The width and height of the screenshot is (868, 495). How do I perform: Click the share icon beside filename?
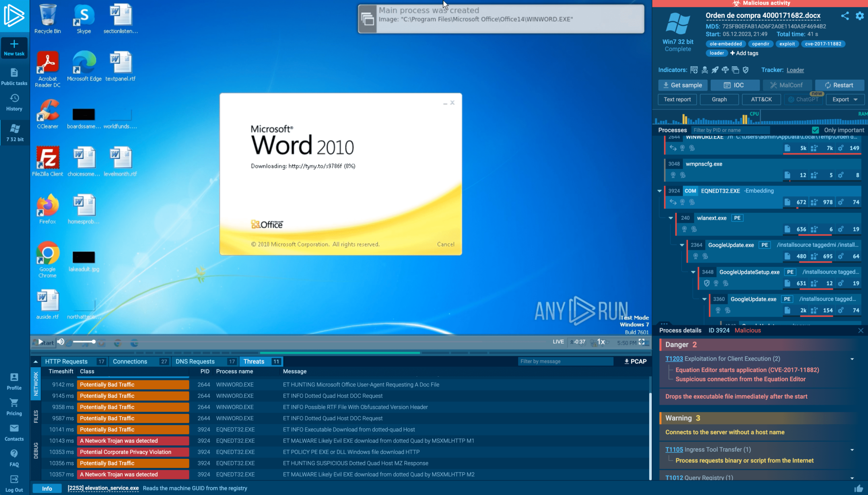[845, 16]
